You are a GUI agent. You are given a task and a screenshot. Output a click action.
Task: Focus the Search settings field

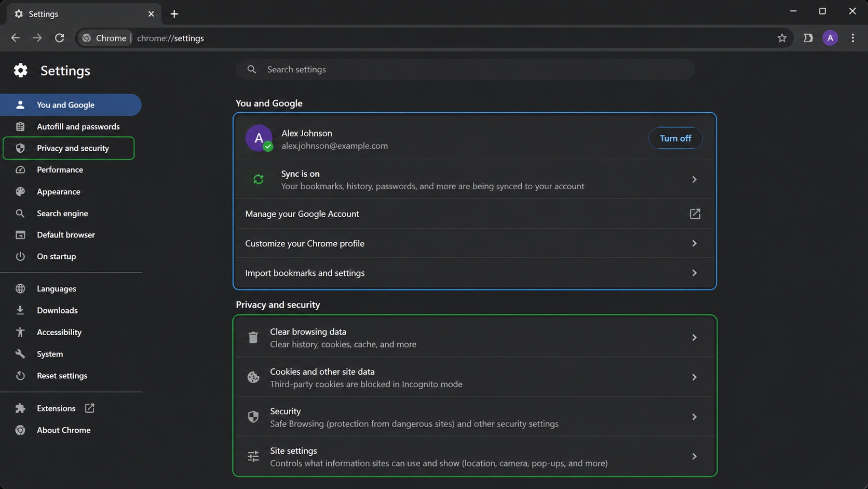pos(465,69)
